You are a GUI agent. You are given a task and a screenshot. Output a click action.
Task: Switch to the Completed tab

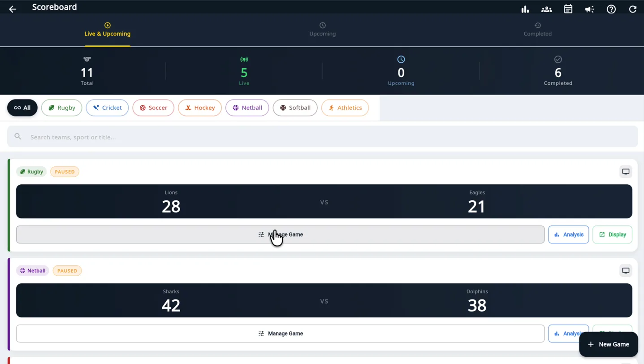click(538, 30)
